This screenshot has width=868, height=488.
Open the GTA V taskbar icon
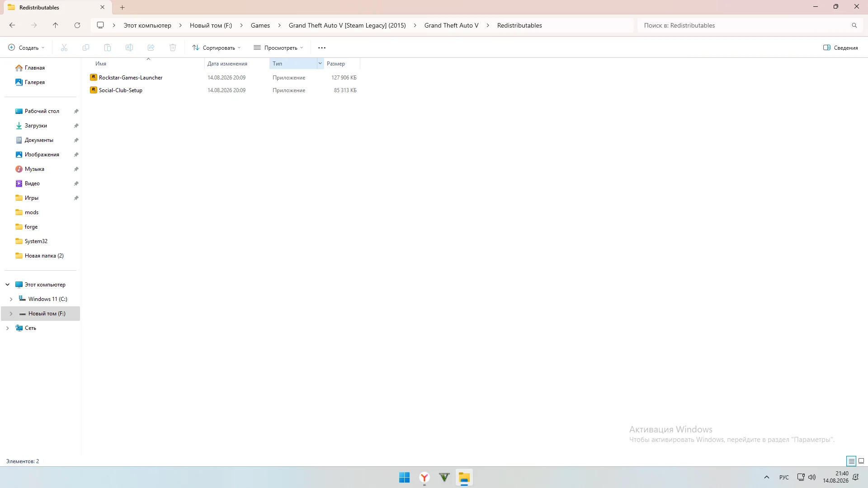pyautogui.click(x=444, y=477)
